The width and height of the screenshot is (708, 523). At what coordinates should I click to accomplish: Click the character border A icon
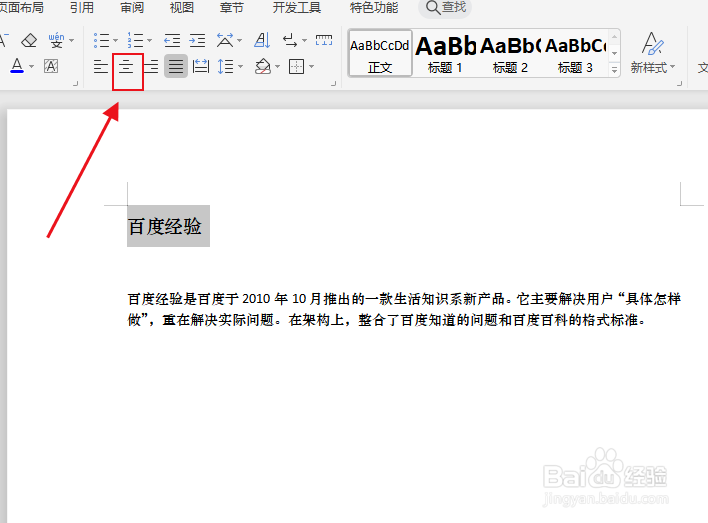coord(51,66)
